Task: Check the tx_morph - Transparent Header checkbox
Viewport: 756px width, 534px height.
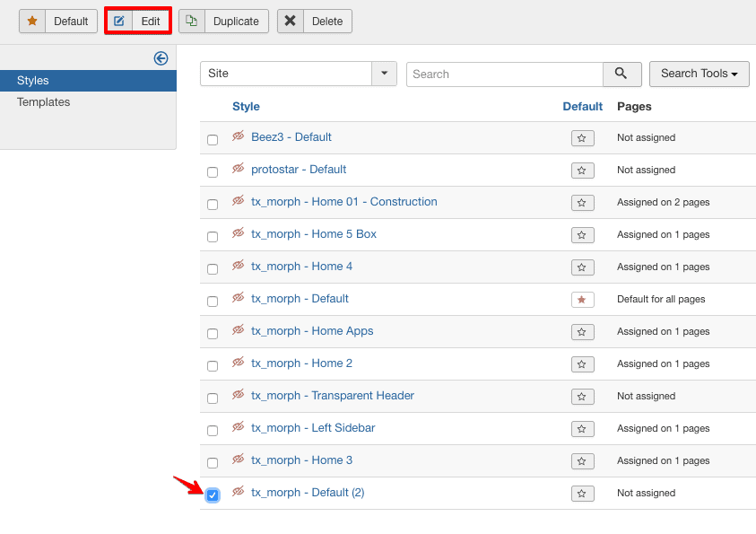Action: (213, 398)
